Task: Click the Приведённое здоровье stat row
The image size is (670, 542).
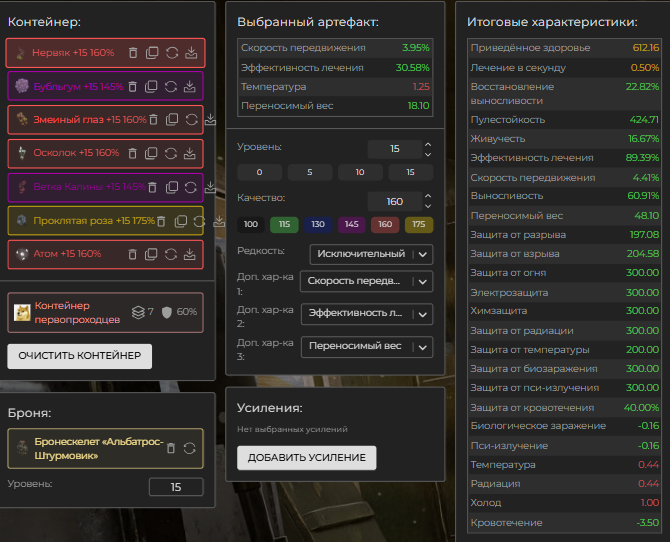Action: 564,48
